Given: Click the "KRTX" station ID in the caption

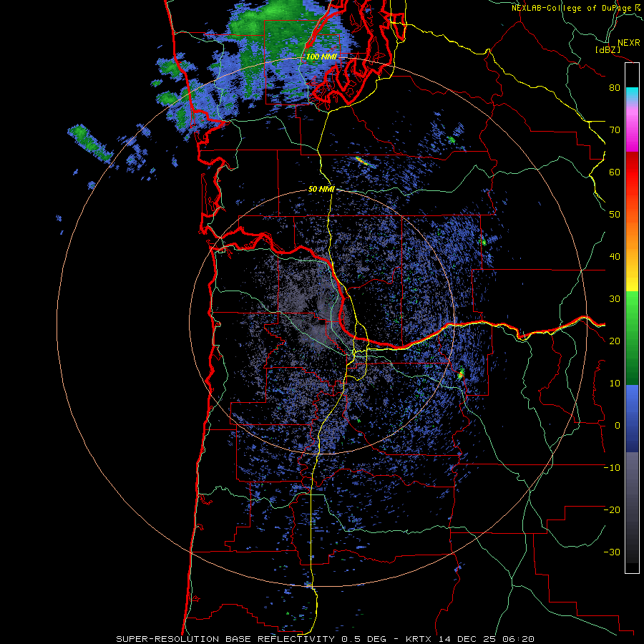Looking at the screenshot, I should click(420, 639).
